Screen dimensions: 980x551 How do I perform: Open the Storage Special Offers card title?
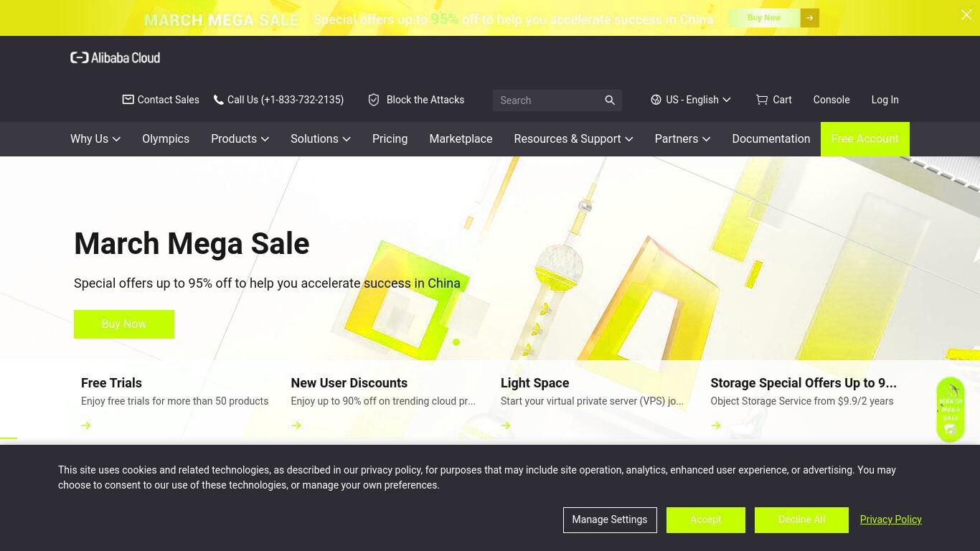tap(804, 383)
